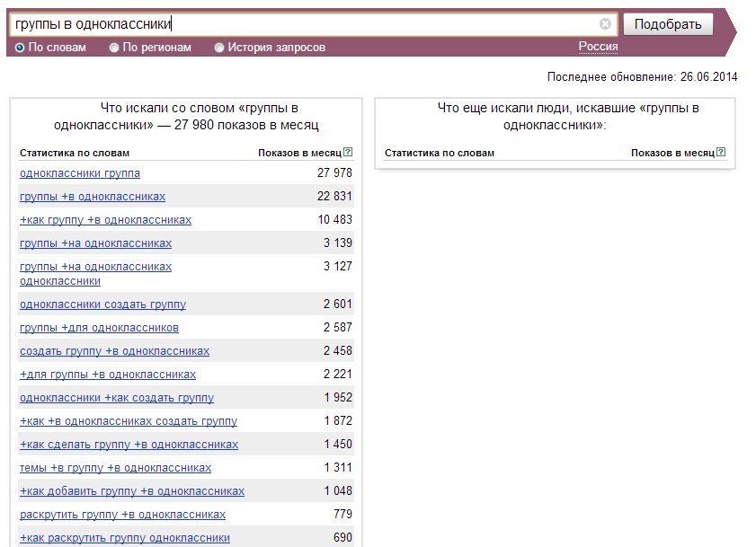Click the count value '10 483'
Screen dimensions: 756x547
tap(335, 219)
